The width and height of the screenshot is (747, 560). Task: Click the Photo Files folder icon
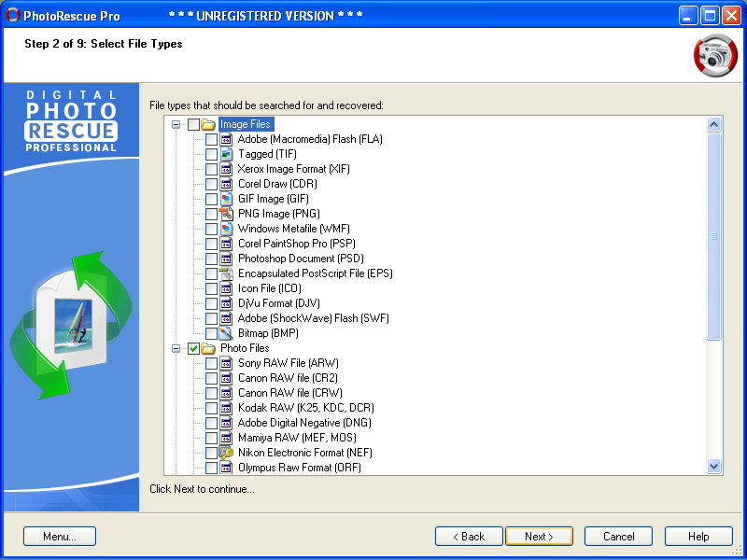coord(208,348)
